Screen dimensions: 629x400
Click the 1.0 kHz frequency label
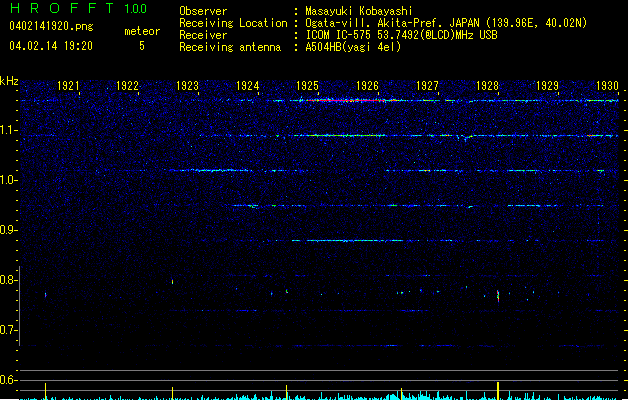[x=9, y=180]
